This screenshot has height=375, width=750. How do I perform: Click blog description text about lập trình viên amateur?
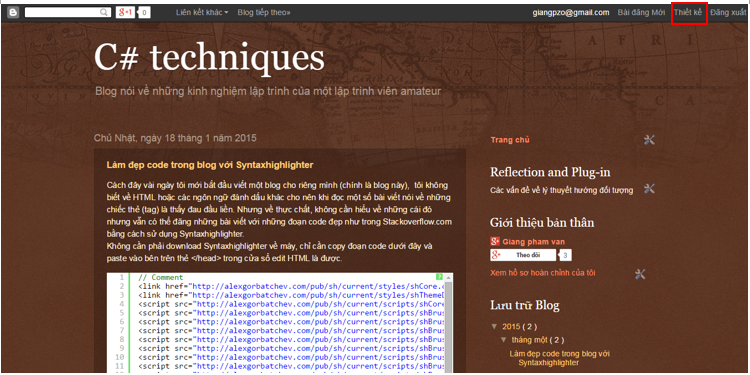click(x=268, y=91)
